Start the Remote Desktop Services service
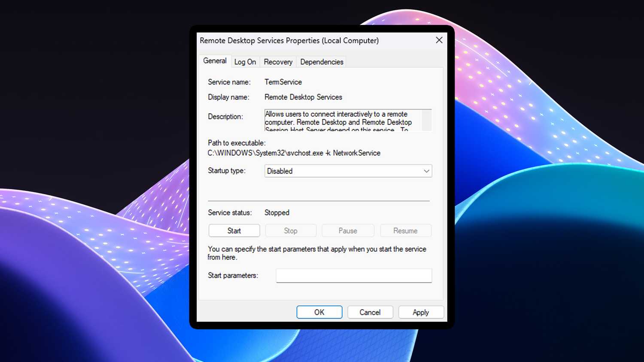Screen dimensions: 644x362 pyautogui.click(x=234, y=230)
